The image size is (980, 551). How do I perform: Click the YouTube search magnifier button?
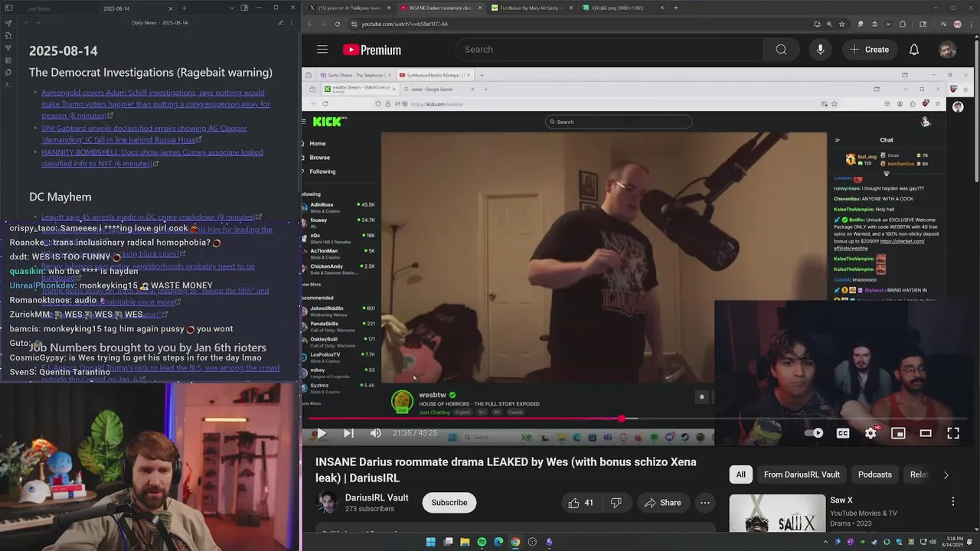(781, 50)
